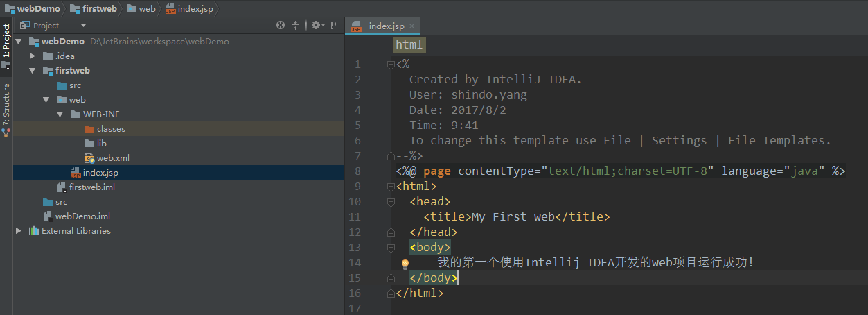Select firstweb.iml file
Viewport: 868px width, 315px height.
coord(92,187)
